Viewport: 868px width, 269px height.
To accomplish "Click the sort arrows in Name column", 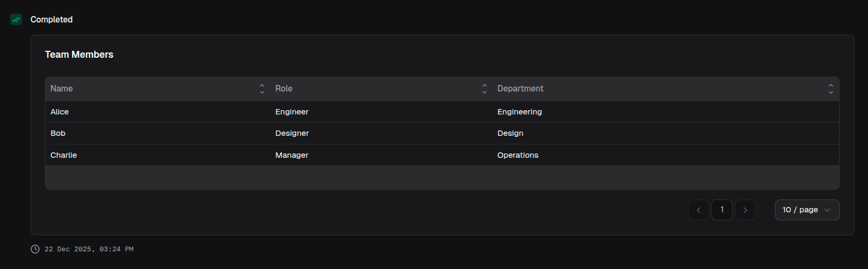I will [262, 89].
